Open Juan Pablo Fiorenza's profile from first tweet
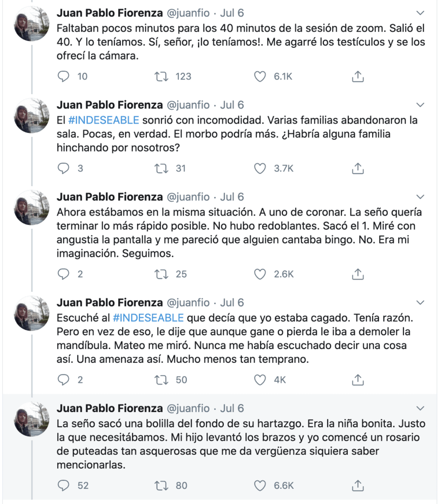Image resolution: width=441 pixels, height=504 pixels. (109, 13)
